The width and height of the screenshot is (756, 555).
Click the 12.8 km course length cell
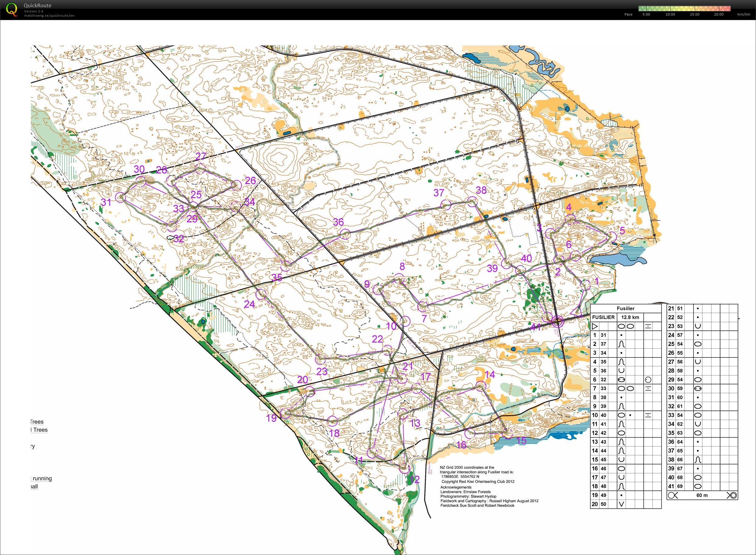click(630, 317)
